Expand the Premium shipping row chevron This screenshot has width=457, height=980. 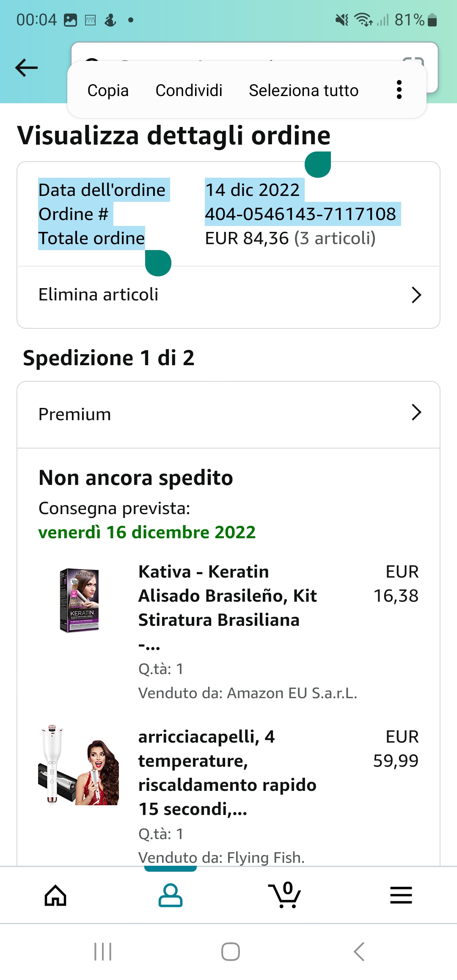pyautogui.click(x=416, y=413)
